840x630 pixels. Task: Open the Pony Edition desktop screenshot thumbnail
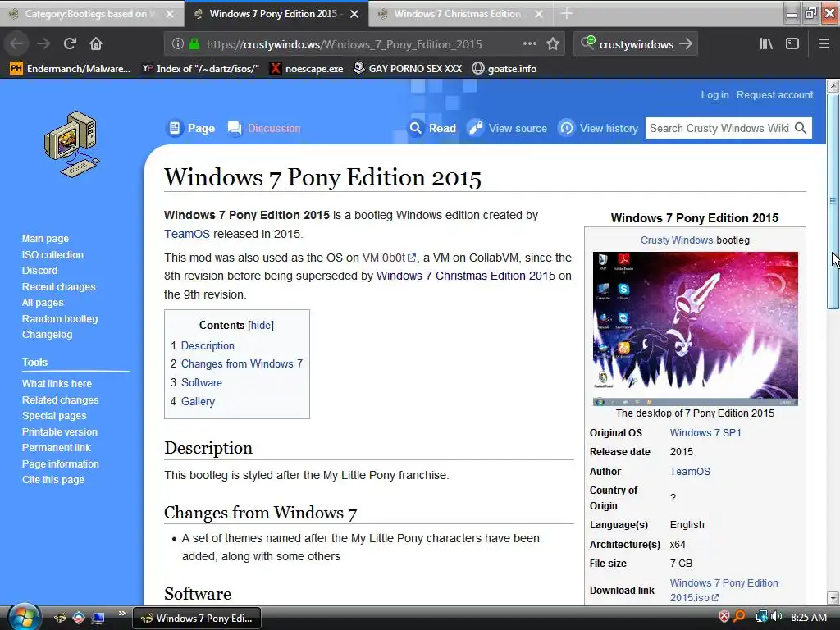pos(695,328)
